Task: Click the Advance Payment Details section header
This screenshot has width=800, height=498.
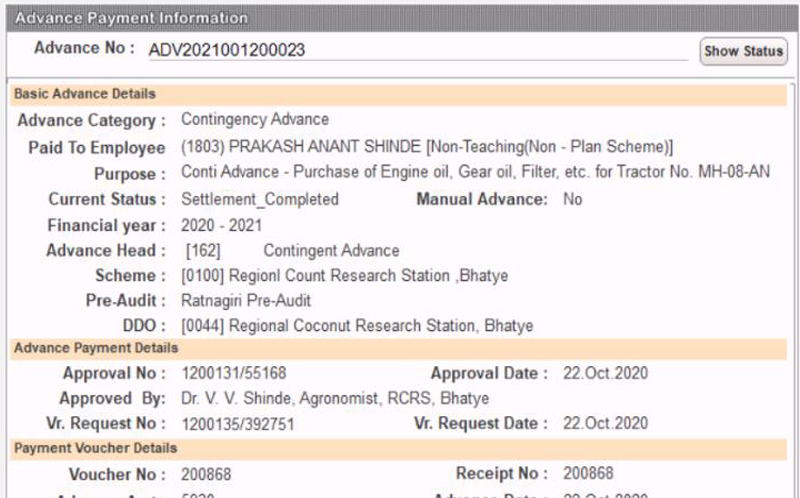Action: [x=398, y=348]
